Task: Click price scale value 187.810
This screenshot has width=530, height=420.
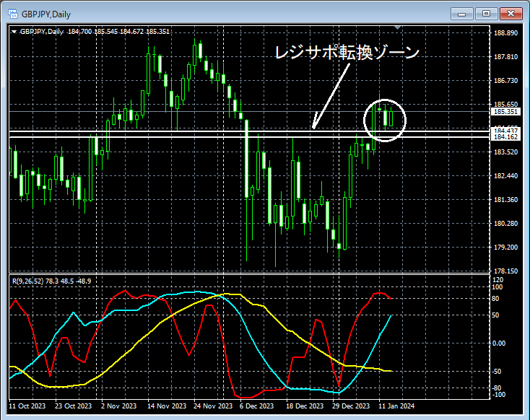Action: tap(505, 57)
